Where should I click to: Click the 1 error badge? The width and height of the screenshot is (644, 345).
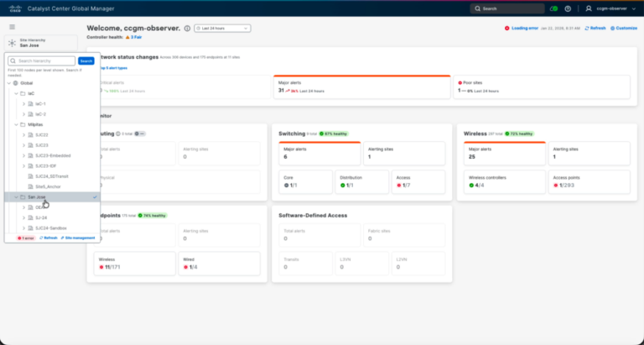[x=26, y=238]
